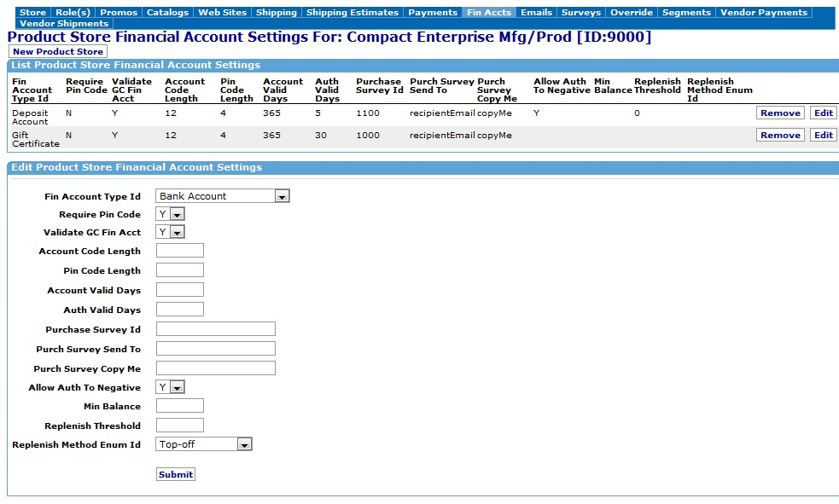Viewport: 839px width, 504px height.
Task: Open the Override tab
Action: tap(632, 12)
